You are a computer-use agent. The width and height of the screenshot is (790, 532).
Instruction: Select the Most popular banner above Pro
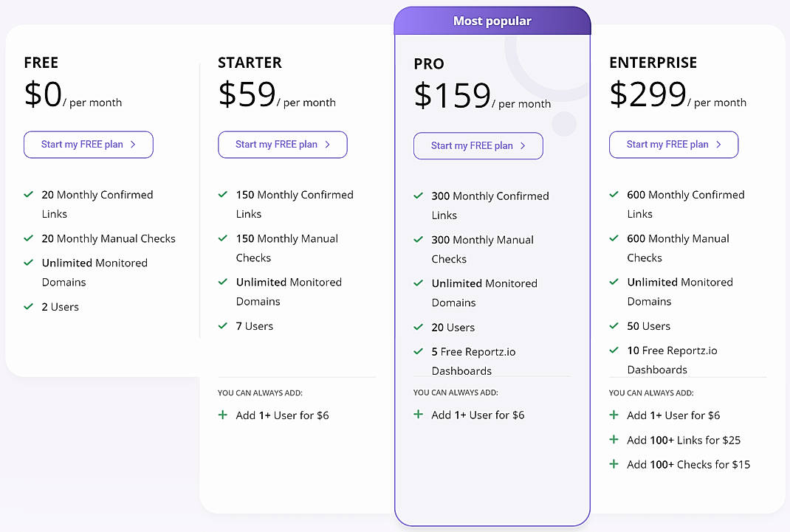click(x=492, y=21)
